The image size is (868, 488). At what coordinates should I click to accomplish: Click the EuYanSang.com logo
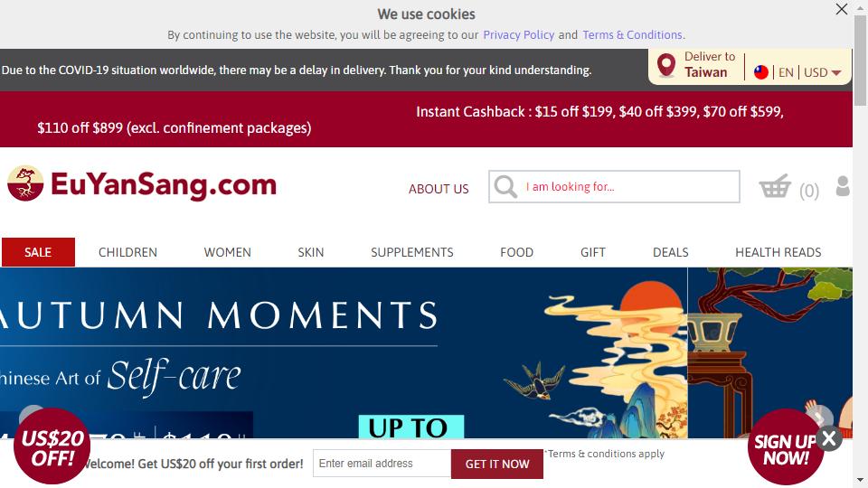pos(142,183)
